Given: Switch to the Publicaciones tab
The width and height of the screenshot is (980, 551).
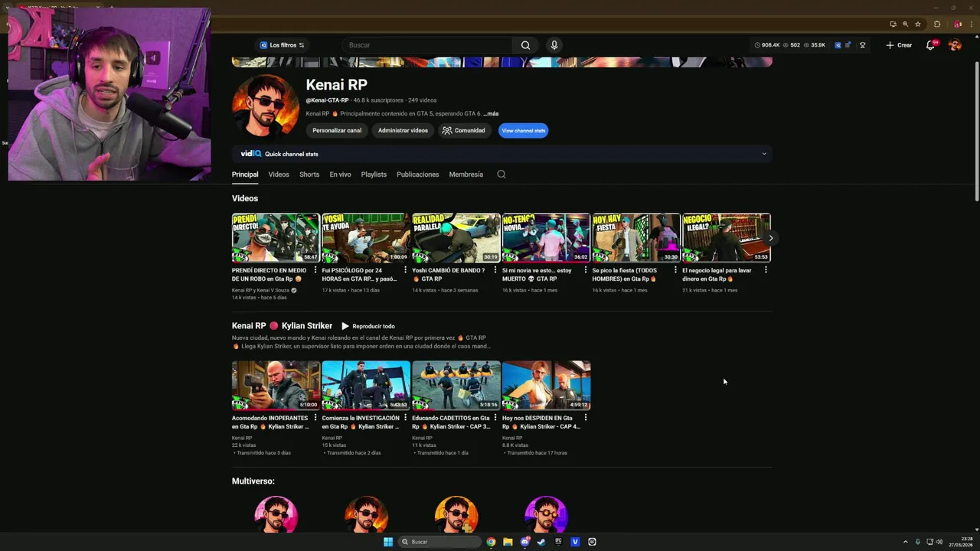Looking at the screenshot, I should (x=417, y=174).
